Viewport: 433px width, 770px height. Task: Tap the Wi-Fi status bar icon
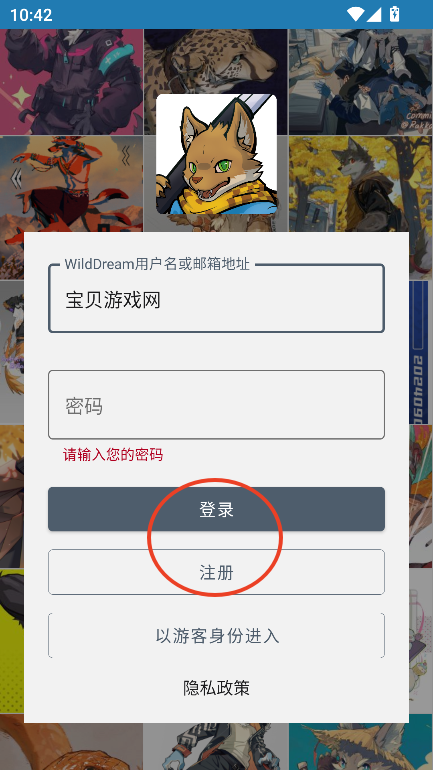point(355,14)
